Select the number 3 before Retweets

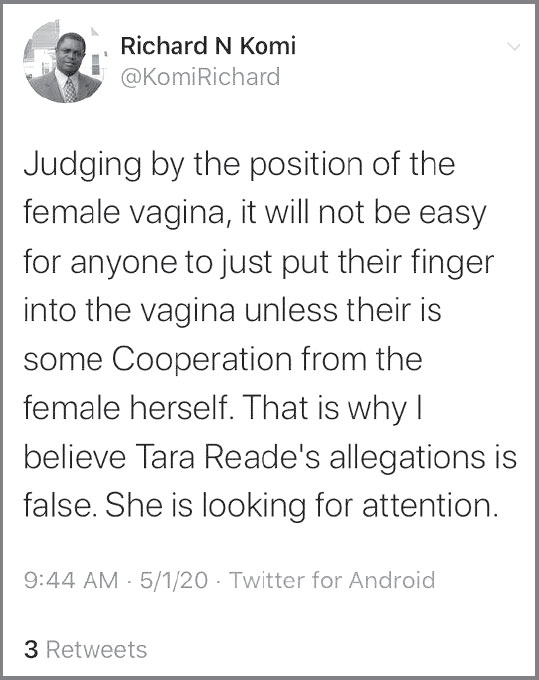tap(31, 649)
